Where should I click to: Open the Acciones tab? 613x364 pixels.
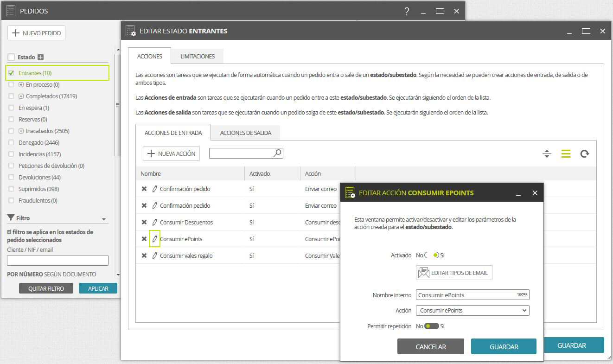149,56
